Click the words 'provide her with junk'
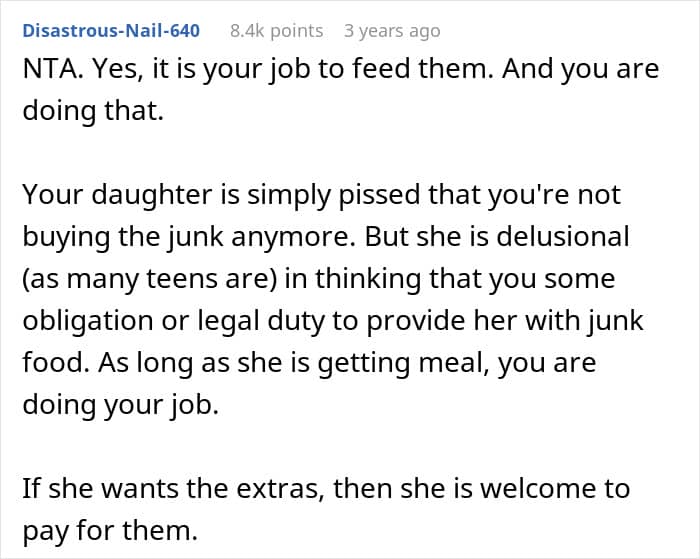 pyautogui.click(x=505, y=321)
